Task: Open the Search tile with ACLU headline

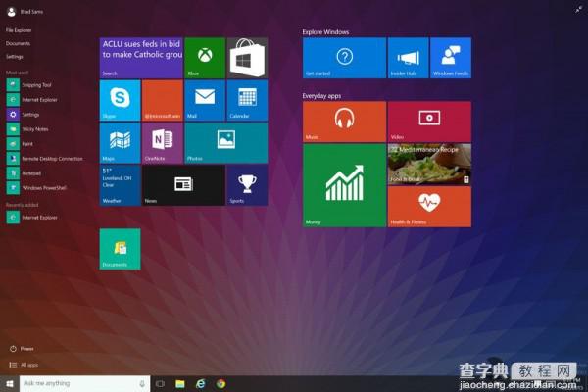Action: click(x=141, y=58)
